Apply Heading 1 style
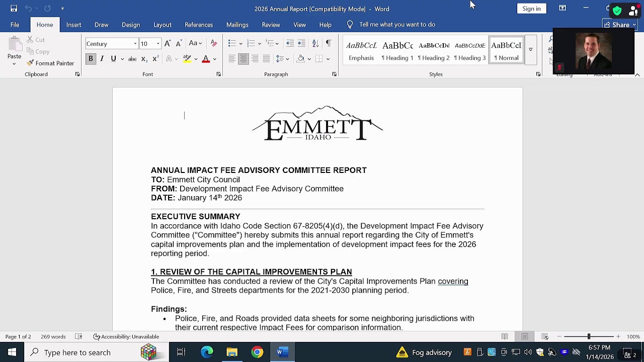The height and width of the screenshot is (362, 644). coord(397,50)
